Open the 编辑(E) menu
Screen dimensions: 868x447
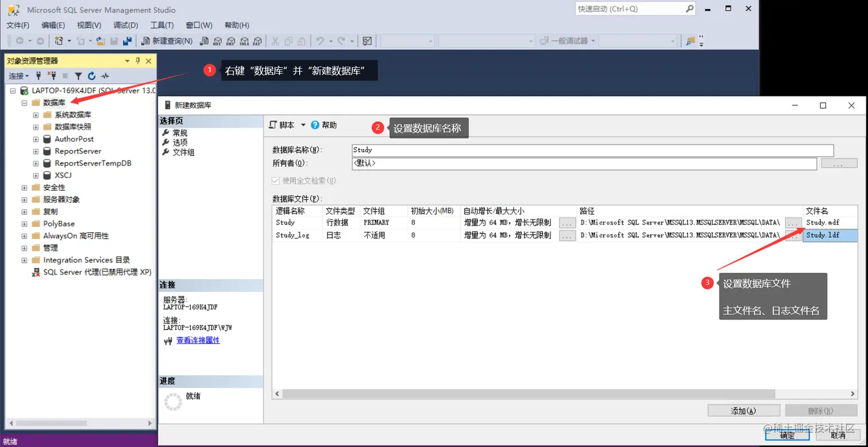click(x=53, y=25)
